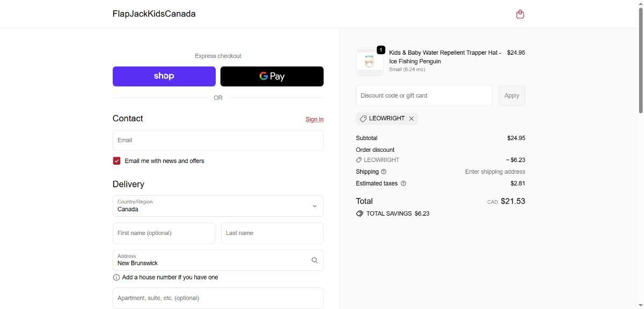The width and height of the screenshot is (644, 309).
Task: Click the First name optional field
Action: pos(164,233)
